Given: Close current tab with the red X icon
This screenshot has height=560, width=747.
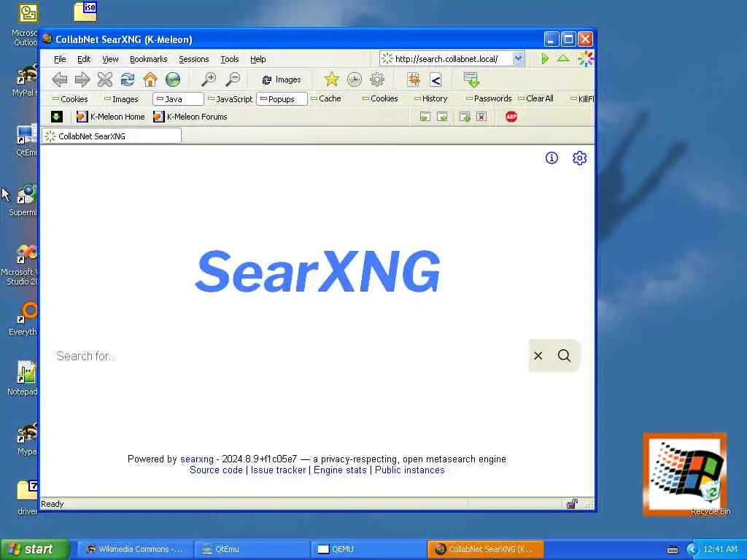Looking at the screenshot, I should pyautogui.click(x=481, y=117).
